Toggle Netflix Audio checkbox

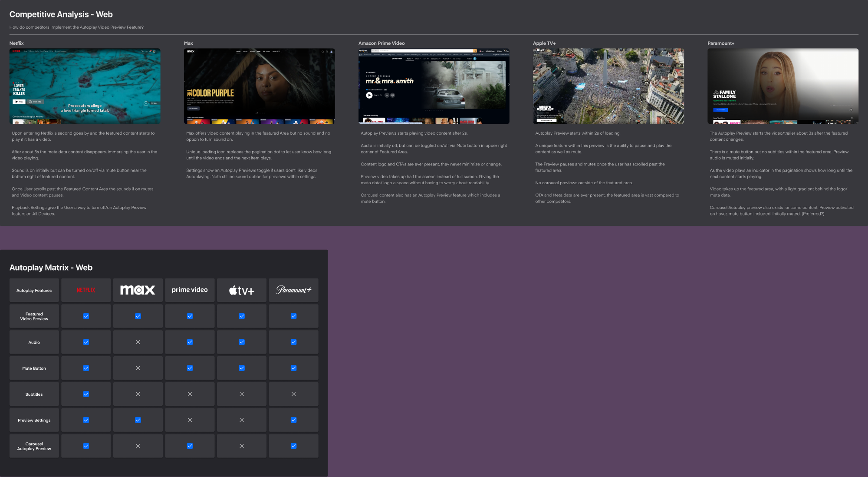pos(86,342)
